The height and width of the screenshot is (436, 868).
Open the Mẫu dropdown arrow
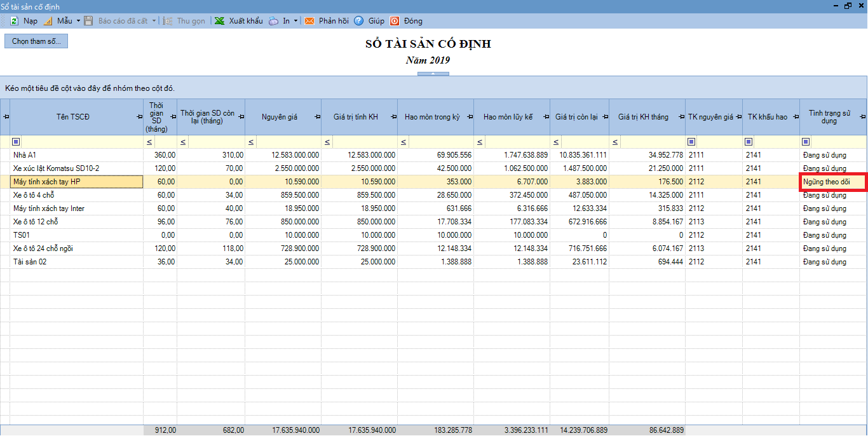78,21
